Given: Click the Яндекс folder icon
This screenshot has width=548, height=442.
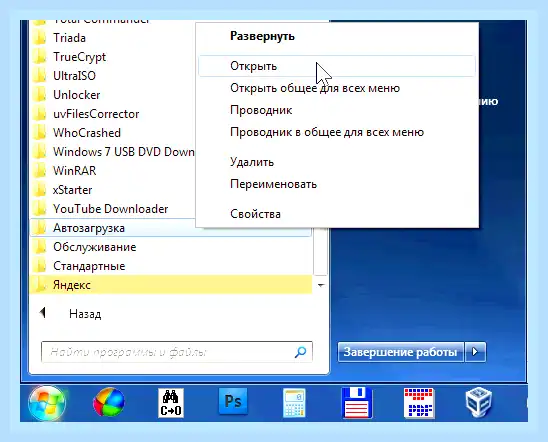Looking at the screenshot, I should 39,285.
